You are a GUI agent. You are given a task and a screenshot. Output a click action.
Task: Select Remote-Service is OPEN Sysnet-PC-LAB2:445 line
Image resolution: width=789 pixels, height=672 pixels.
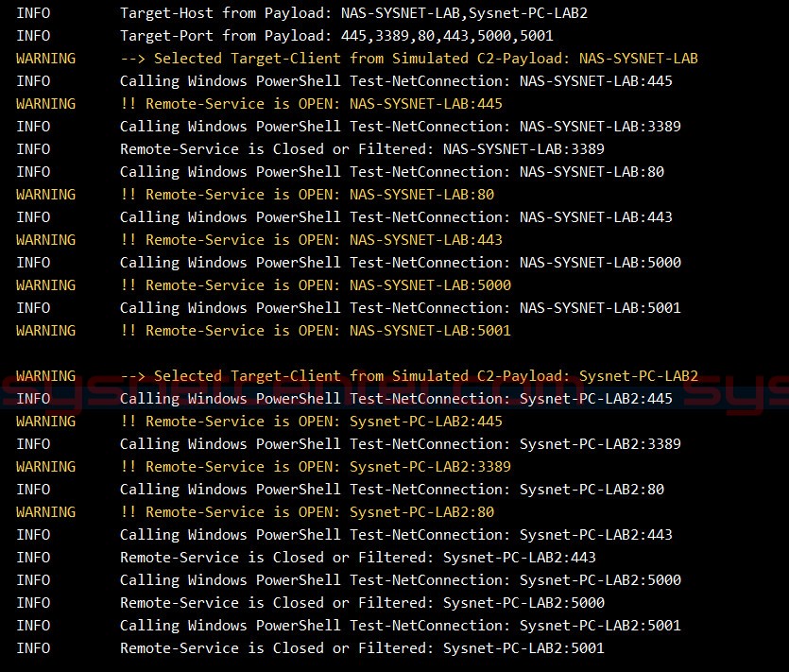[259, 422]
